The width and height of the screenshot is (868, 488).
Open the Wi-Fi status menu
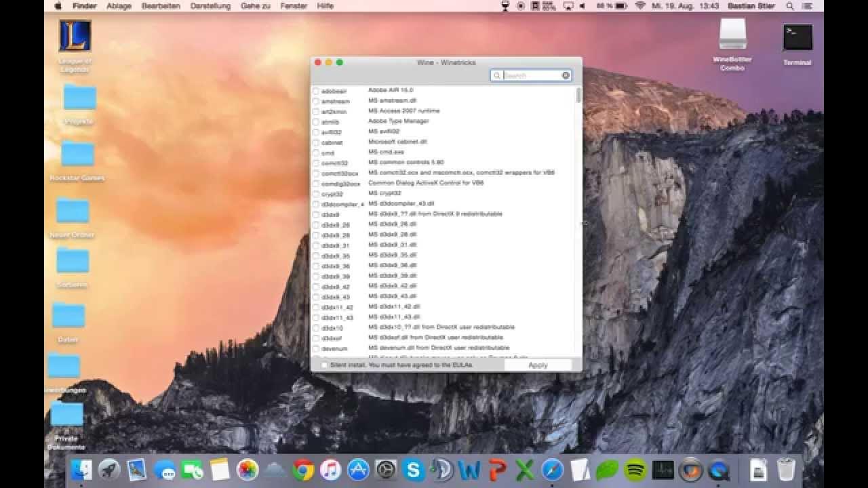pos(640,6)
